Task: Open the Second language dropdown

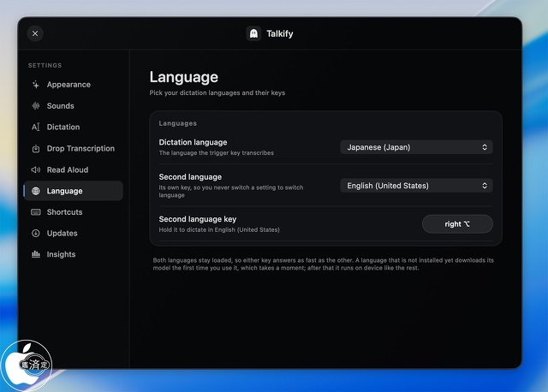Action: tap(416, 186)
